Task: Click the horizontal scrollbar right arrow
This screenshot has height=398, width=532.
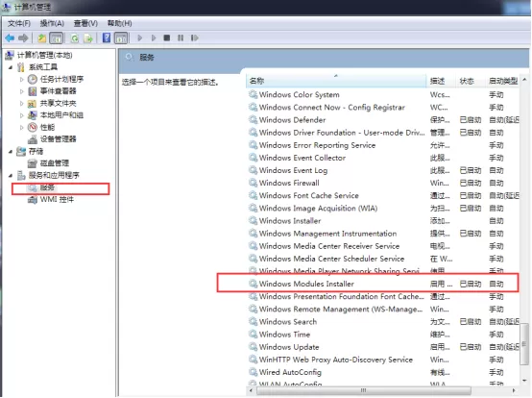Action: (514, 390)
